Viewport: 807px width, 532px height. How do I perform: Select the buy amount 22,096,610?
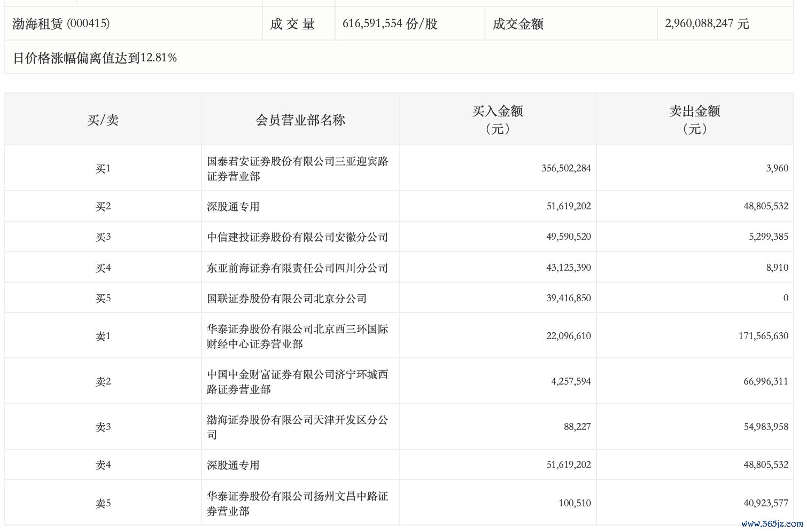(569, 336)
